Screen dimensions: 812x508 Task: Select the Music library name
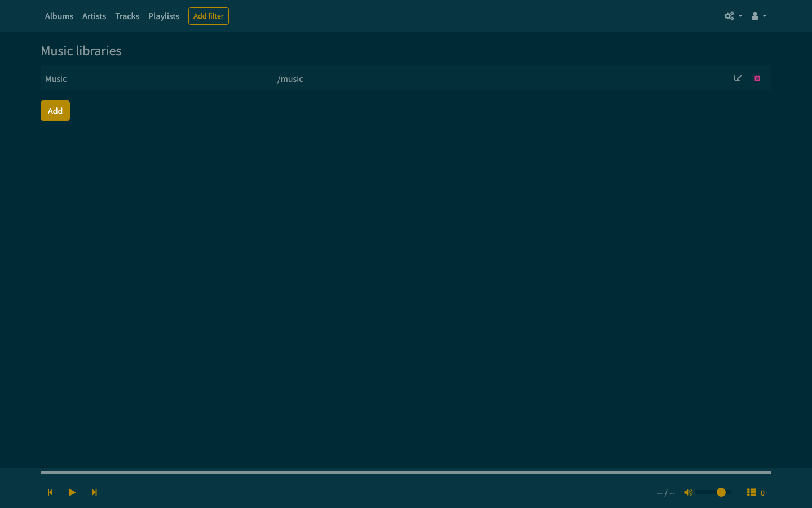coord(56,79)
